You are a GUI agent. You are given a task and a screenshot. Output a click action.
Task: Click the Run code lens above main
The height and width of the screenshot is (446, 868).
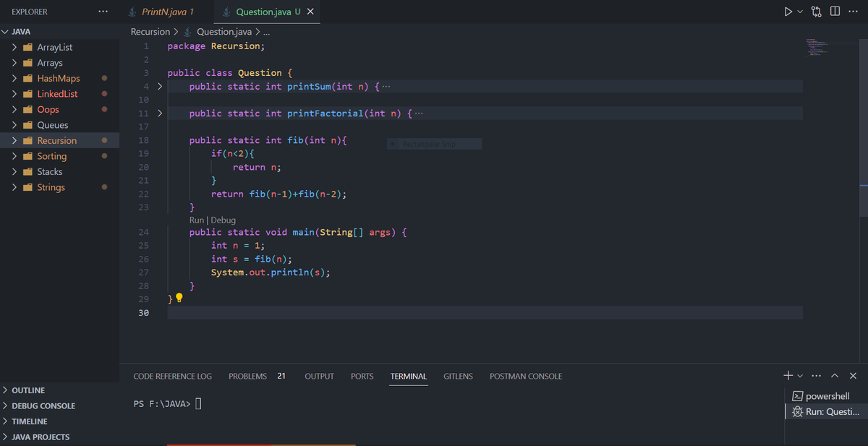[x=197, y=220]
